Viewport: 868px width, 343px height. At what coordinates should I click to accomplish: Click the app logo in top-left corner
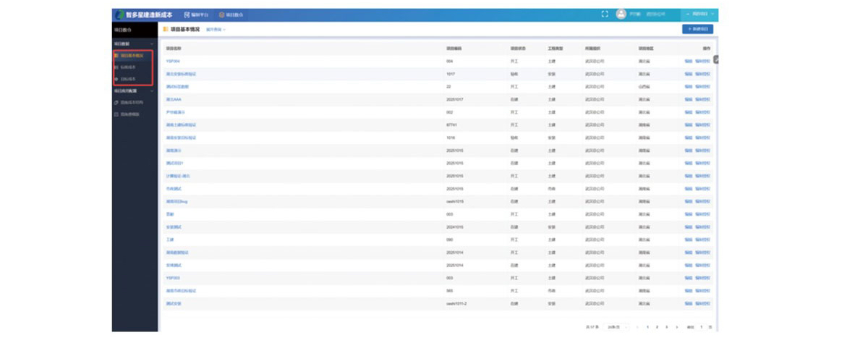point(119,14)
